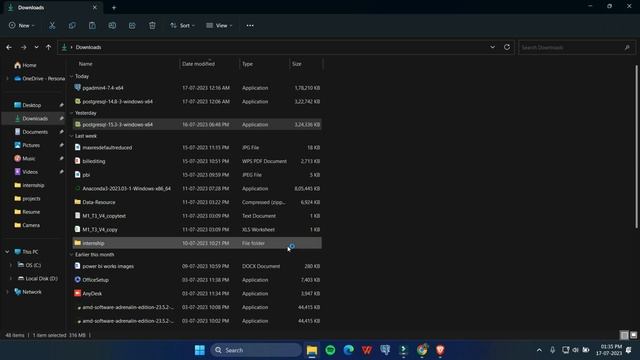Select the power bi works images document
The image size is (640, 360).
197,266
